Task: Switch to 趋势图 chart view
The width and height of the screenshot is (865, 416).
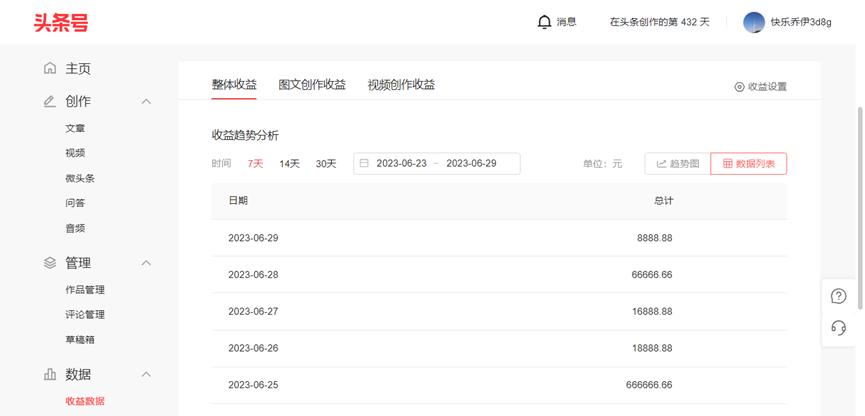Action: [x=677, y=163]
